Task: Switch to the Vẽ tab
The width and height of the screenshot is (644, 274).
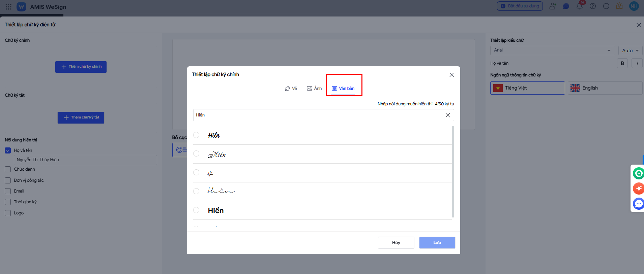Action: 291,89
